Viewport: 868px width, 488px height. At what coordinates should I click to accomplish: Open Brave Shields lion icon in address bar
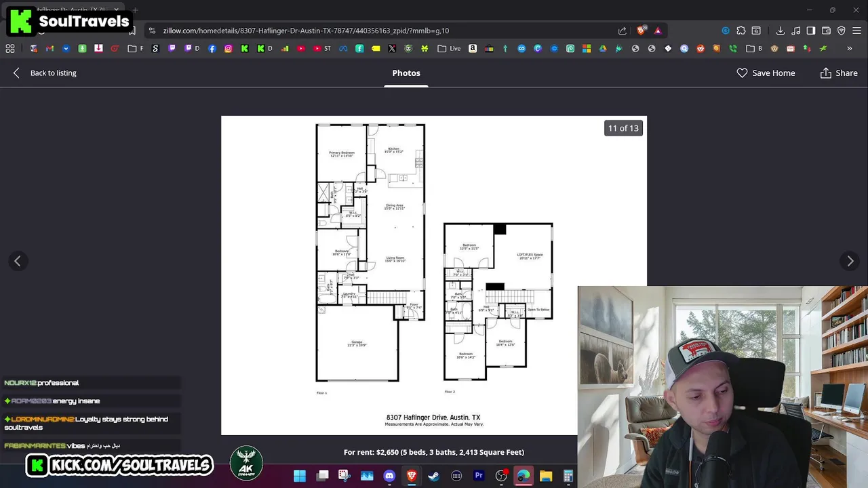[642, 30]
